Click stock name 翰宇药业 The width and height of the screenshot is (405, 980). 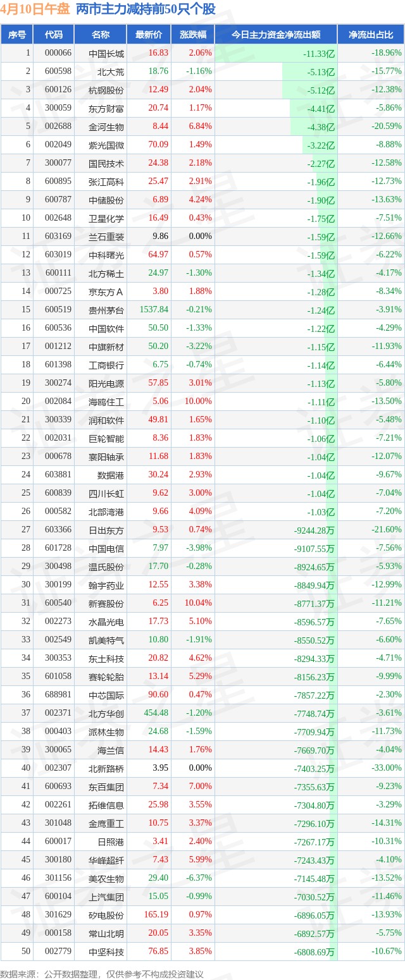pyautogui.click(x=106, y=585)
